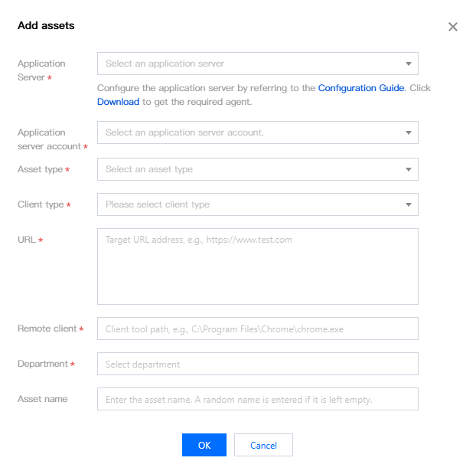Click the Remote client tool path field
Screen dimensions: 476x474
(x=257, y=329)
